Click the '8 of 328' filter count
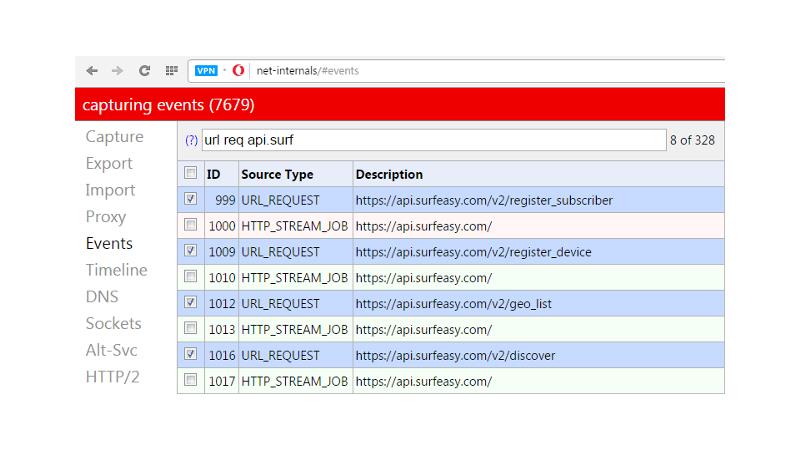Viewport: 800px width, 450px height. point(692,140)
